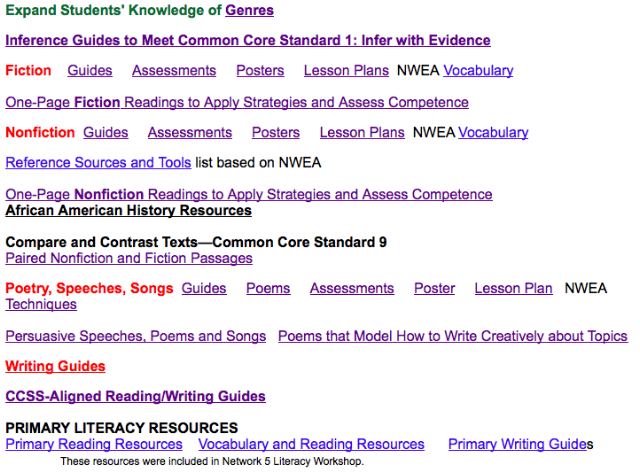This screenshot has height=473, width=640.
Task: Open the Poems link in the Poetry row
Action: pyautogui.click(x=268, y=289)
